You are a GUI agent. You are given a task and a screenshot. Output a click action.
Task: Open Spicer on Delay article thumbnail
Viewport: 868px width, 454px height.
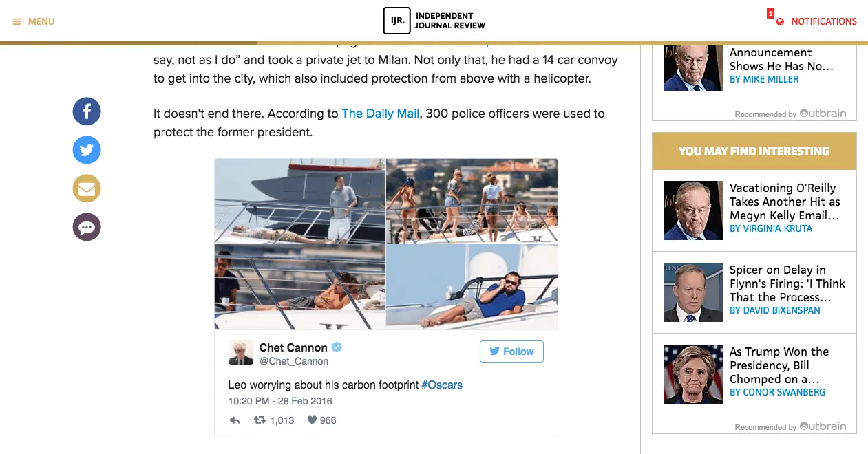pos(693,292)
